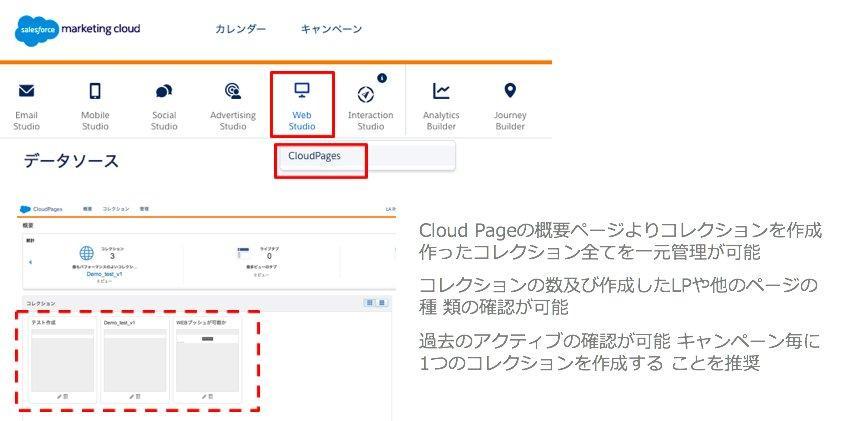Image resolution: width=841 pixels, height=421 pixels.
Task: Open Advertising Studio target icon
Action: (x=233, y=91)
